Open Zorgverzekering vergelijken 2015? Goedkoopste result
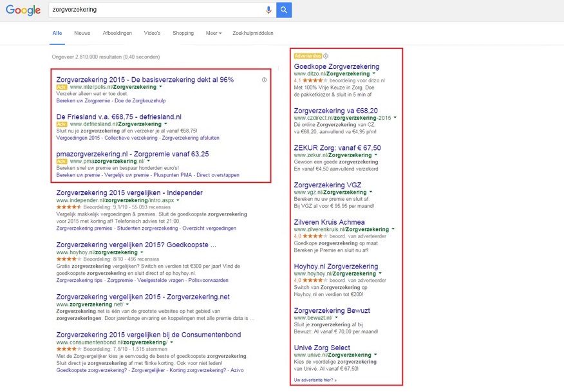Screen dimensions: 564x392 tap(136, 245)
